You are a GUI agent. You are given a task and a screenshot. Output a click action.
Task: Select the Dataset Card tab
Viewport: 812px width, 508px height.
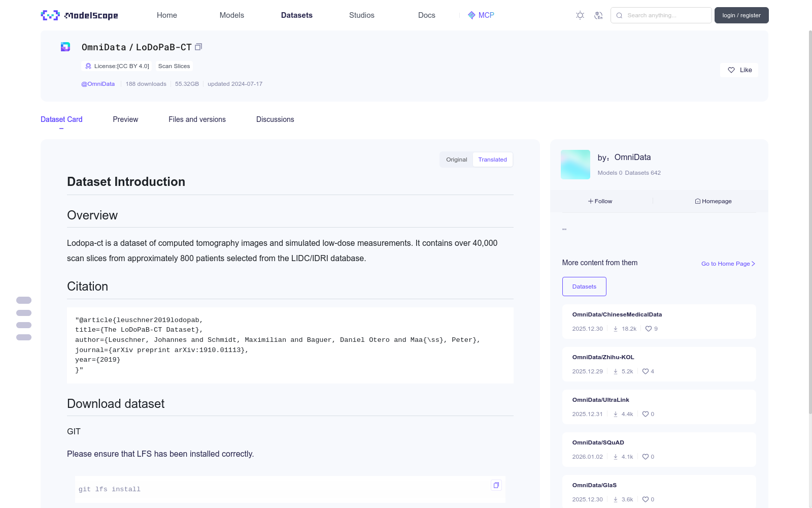click(x=61, y=119)
